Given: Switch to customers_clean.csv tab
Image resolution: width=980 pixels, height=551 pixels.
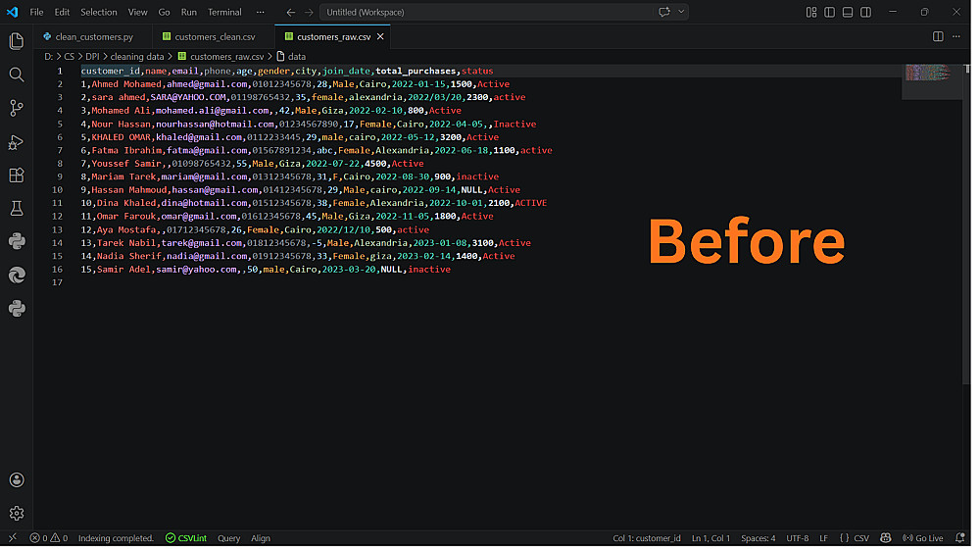Looking at the screenshot, I should coord(215,37).
